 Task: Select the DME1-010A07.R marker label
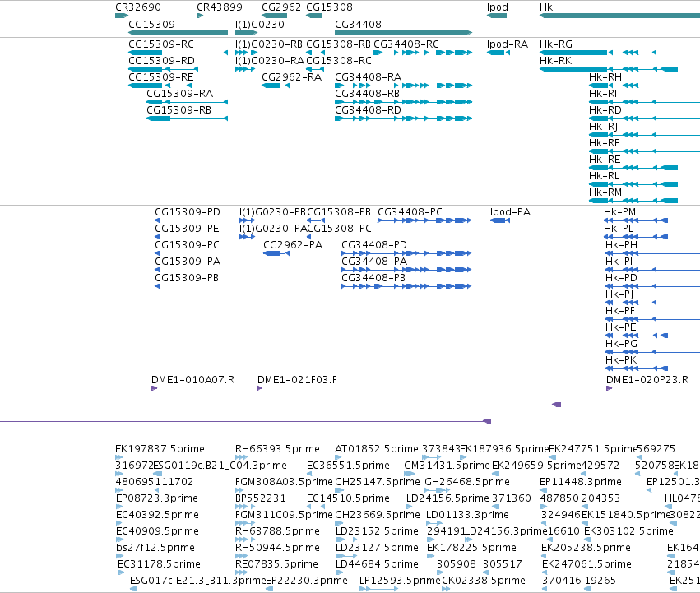coord(192,379)
